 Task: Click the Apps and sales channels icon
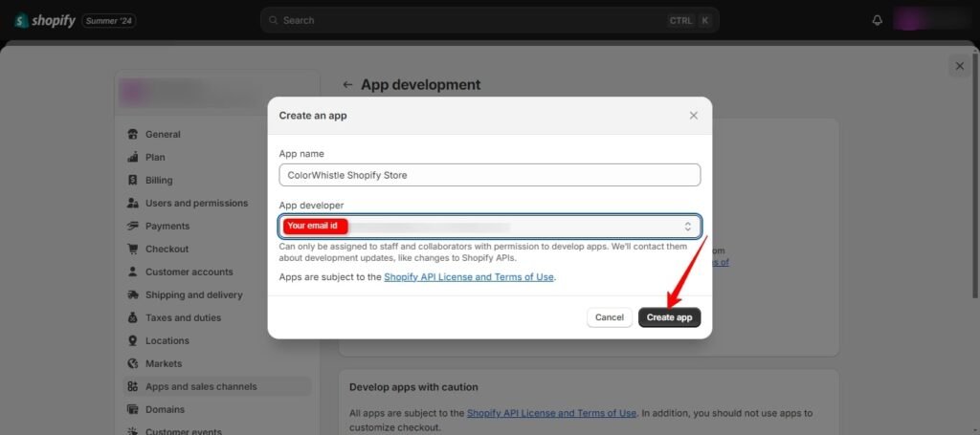132,386
